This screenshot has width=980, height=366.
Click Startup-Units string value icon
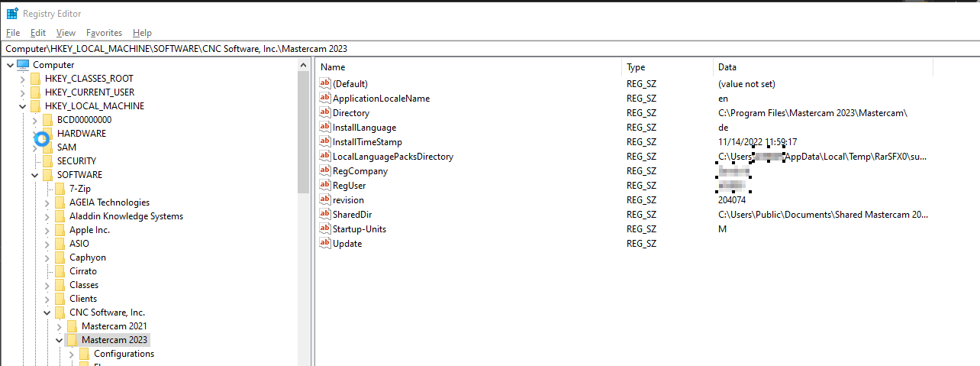[324, 228]
